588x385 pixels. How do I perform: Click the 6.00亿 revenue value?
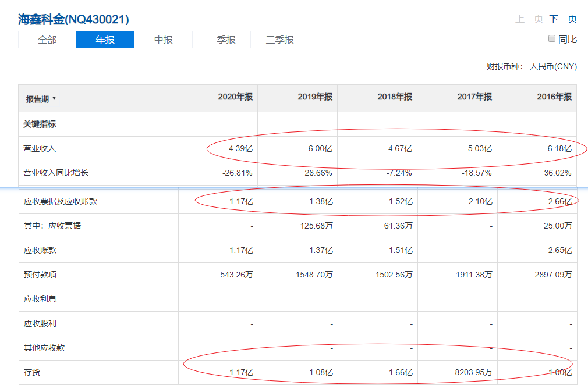(x=320, y=149)
